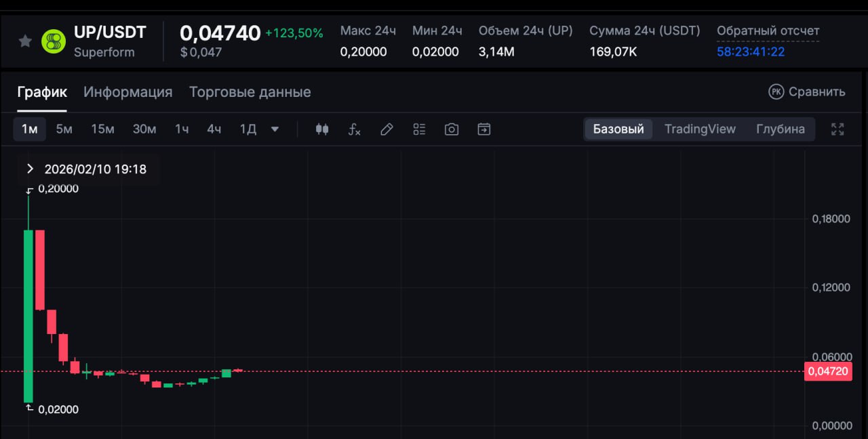Open chart settings list icon
The height and width of the screenshot is (439, 868).
[419, 129]
